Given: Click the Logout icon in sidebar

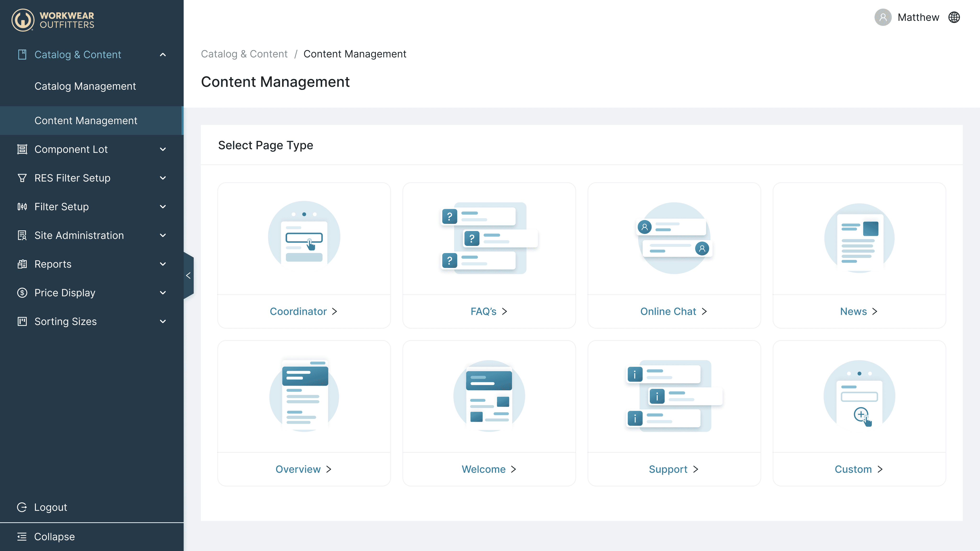Looking at the screenshot, I should 22,507.
